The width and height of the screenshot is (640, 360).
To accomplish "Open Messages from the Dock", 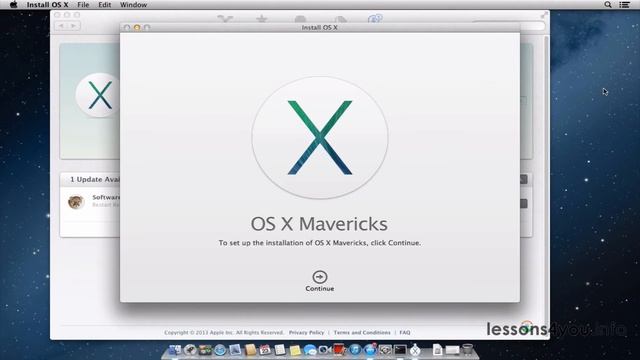I will tap(310, 350).
